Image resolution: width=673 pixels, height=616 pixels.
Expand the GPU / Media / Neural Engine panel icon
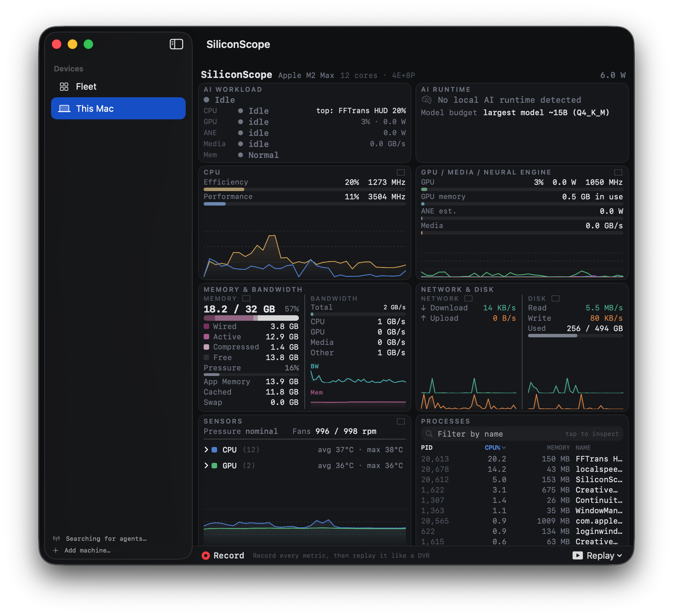point(618,172)
